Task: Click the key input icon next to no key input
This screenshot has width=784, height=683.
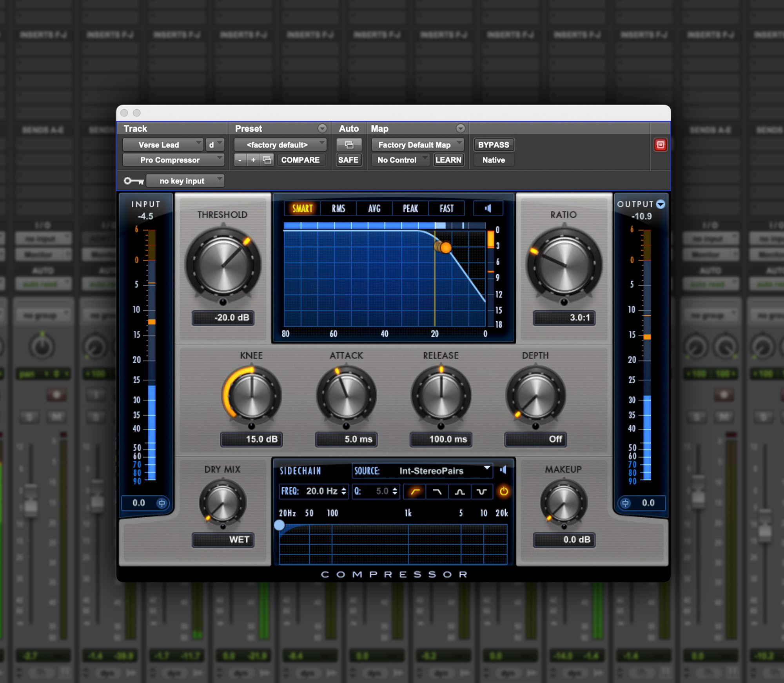Action: (133, 180)
